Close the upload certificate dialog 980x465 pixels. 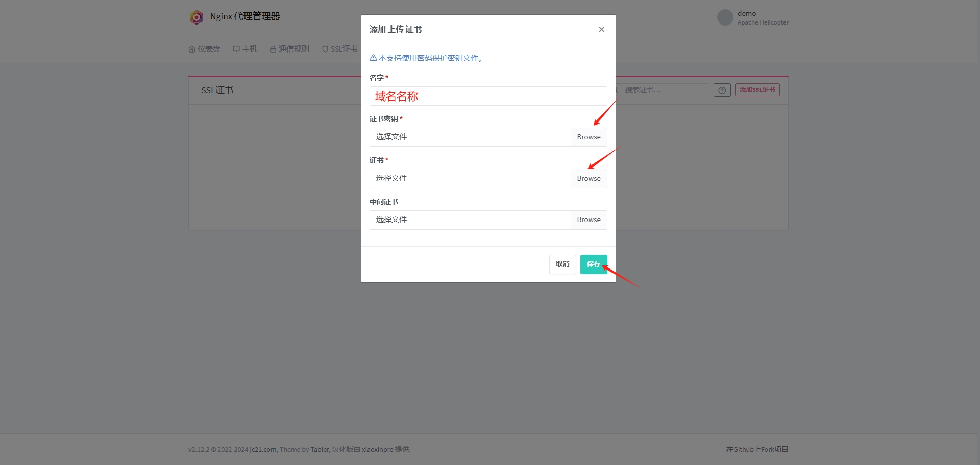tap(601, 29)
